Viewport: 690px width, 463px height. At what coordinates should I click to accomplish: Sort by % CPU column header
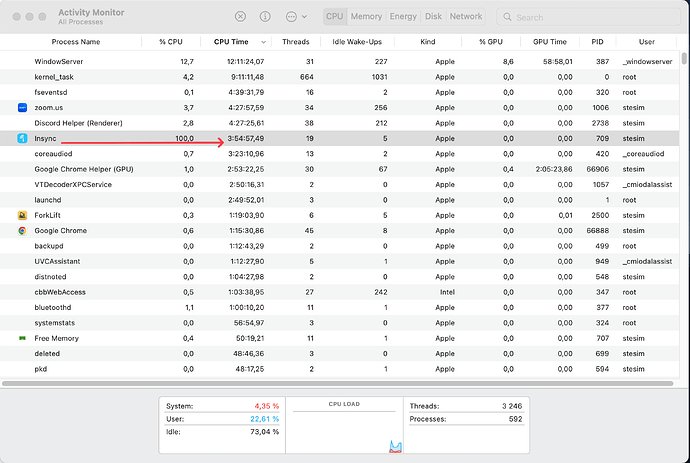[171, 42]
